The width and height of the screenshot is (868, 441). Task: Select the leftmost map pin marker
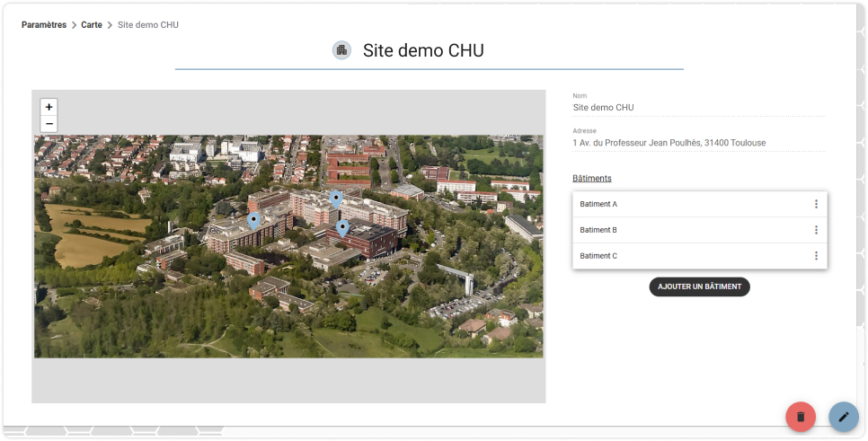(x=253, y=221)
